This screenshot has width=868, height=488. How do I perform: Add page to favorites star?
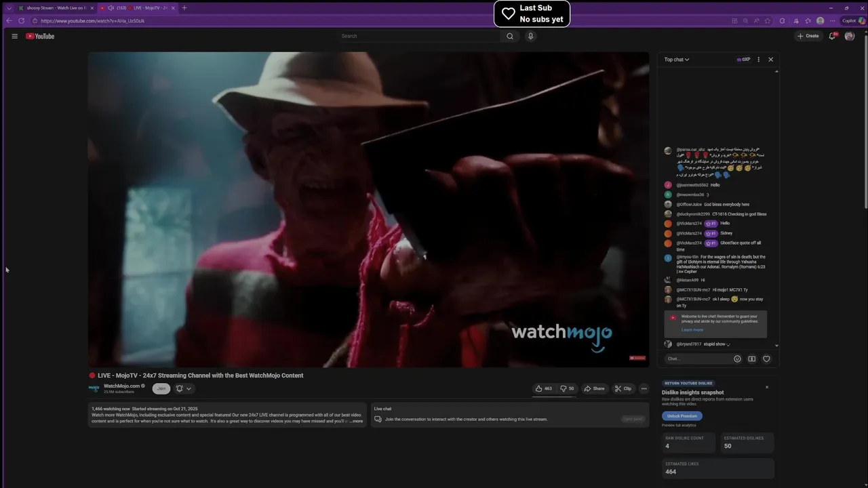pyautogui.click(x=768, y=20)
